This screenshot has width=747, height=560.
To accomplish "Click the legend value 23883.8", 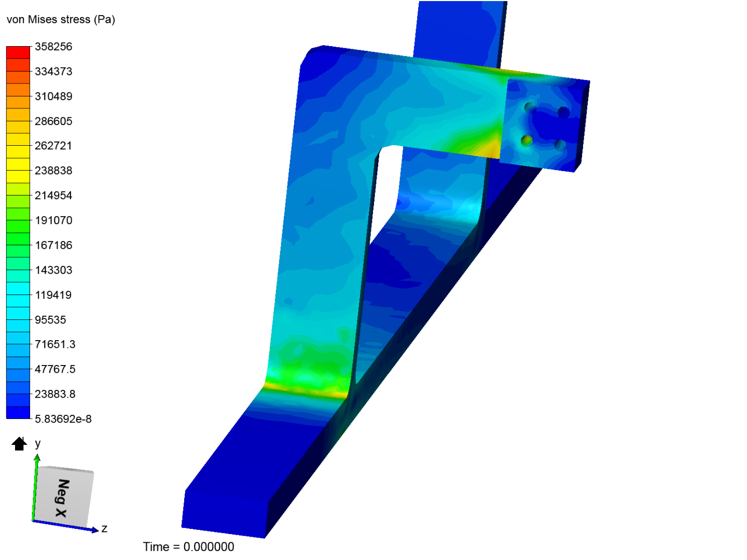I will [55, 394].
